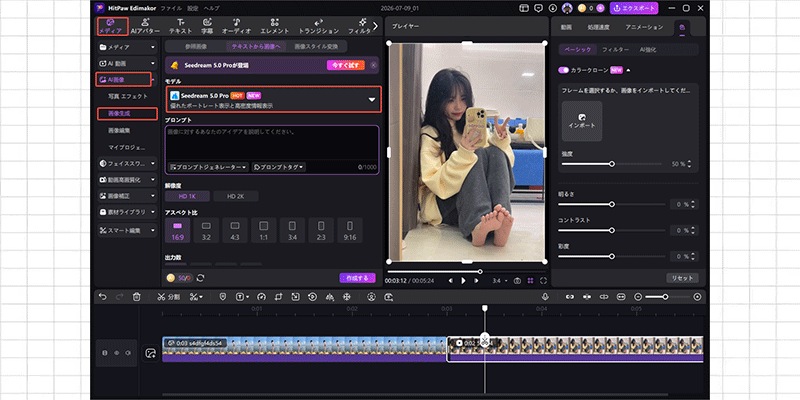Open the layout icon in the title bar
This screenshot has width=800, height=400.
(523, 8)
